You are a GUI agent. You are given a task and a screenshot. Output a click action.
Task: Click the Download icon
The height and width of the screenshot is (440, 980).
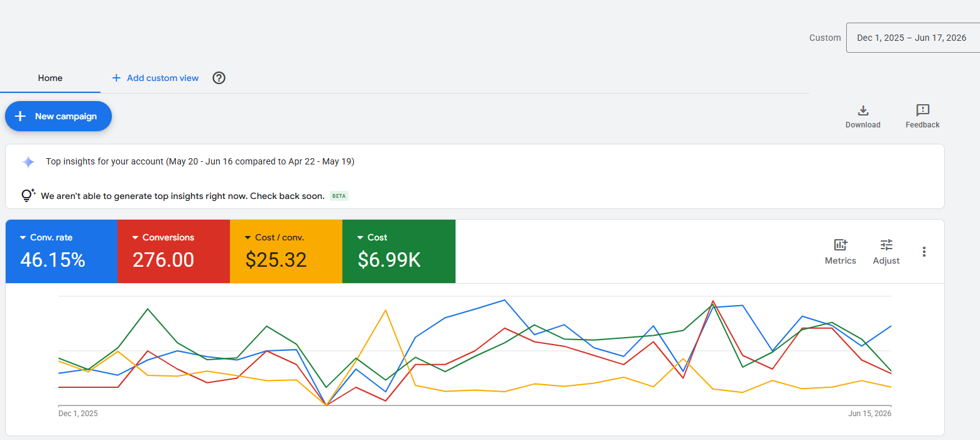863,110
